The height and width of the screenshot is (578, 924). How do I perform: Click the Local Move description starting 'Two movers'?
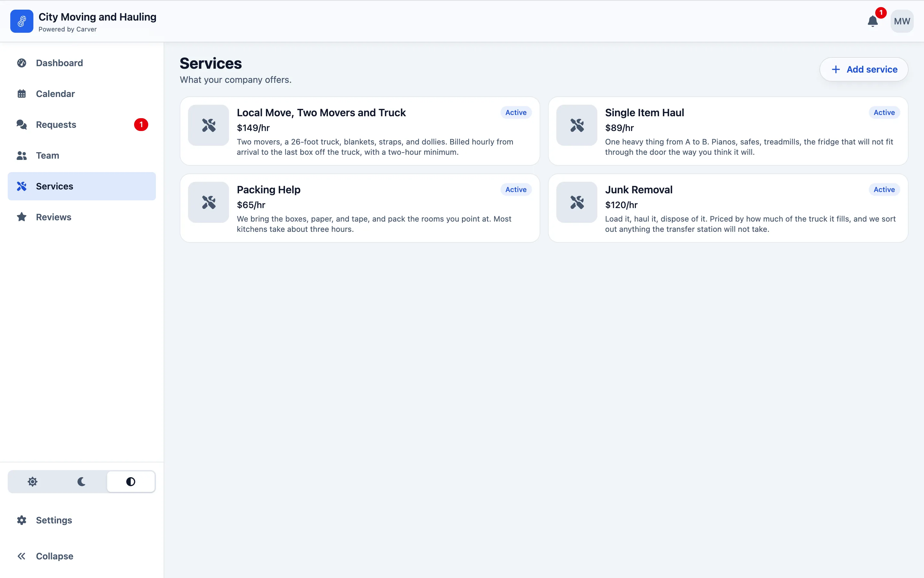click(375, 147)
